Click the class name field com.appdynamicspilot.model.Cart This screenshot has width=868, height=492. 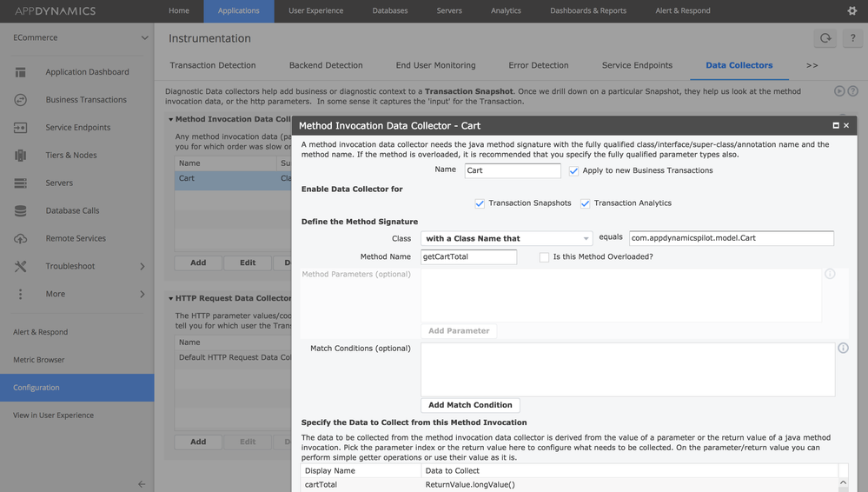click(x=732, y=238)
